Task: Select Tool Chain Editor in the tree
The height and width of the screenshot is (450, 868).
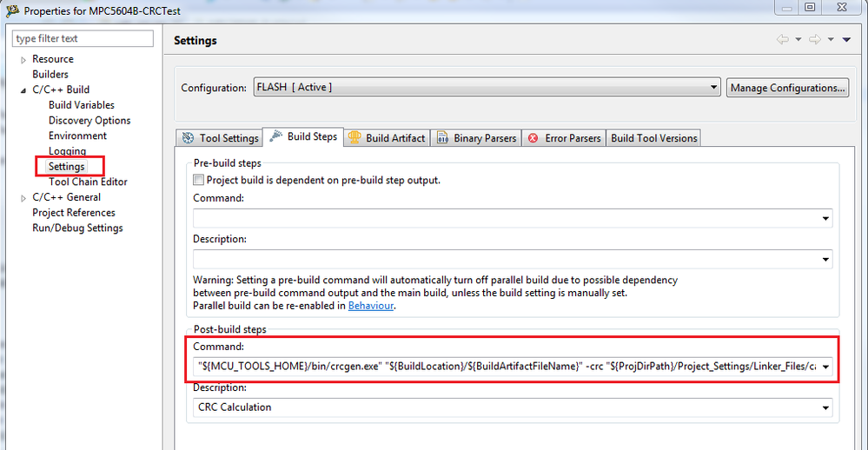Action: (x=88, y=182)
